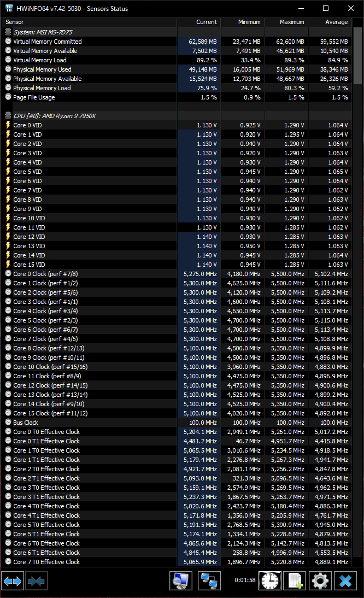Click the icon beside Core 0 T0 Effective Clock
364x598 pixels.
(8, 431)
